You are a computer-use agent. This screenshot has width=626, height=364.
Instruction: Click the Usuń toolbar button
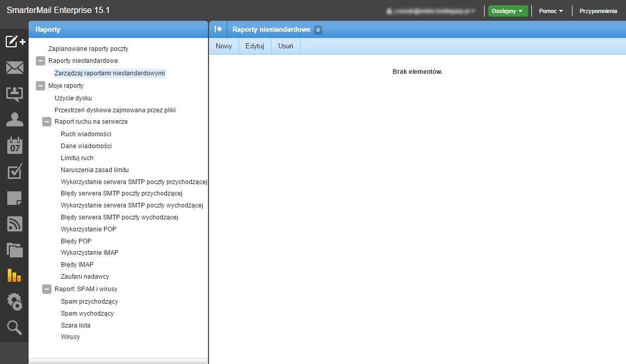click(x=285, y=46)
